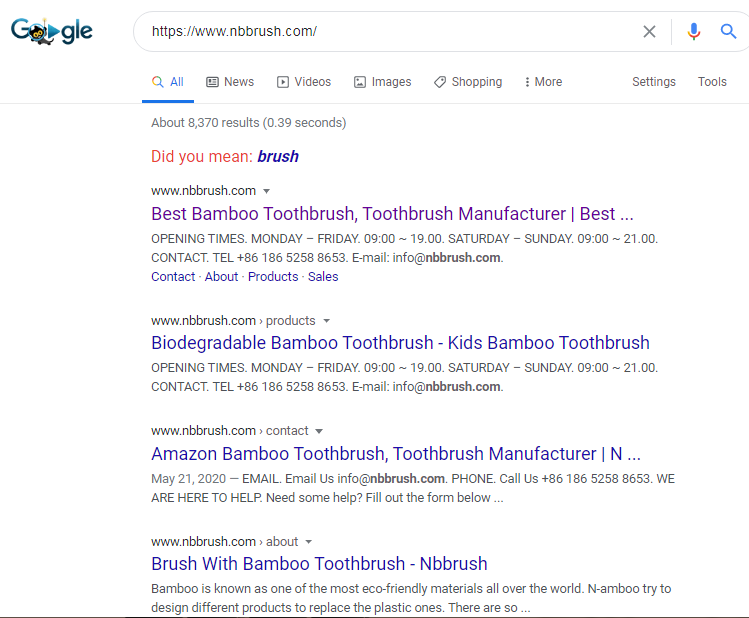Open search Settings
This screenshot has height=618, width=749.
653,82
